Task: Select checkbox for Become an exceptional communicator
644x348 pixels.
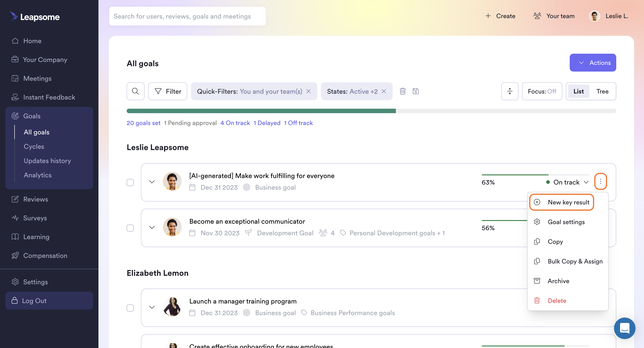Action: coord(130,228)
